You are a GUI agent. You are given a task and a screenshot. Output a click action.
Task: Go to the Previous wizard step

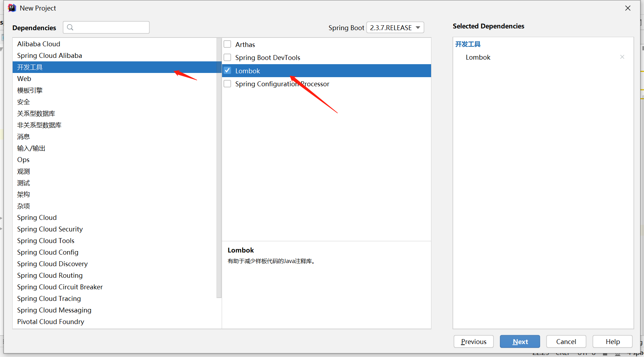click(474, 342)
